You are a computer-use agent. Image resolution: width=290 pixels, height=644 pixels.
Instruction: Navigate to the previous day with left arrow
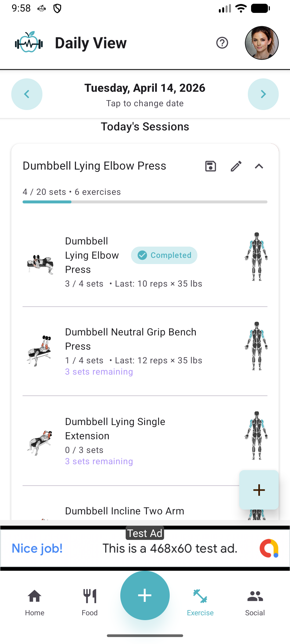pyautogui.click(x=27, y=94)
